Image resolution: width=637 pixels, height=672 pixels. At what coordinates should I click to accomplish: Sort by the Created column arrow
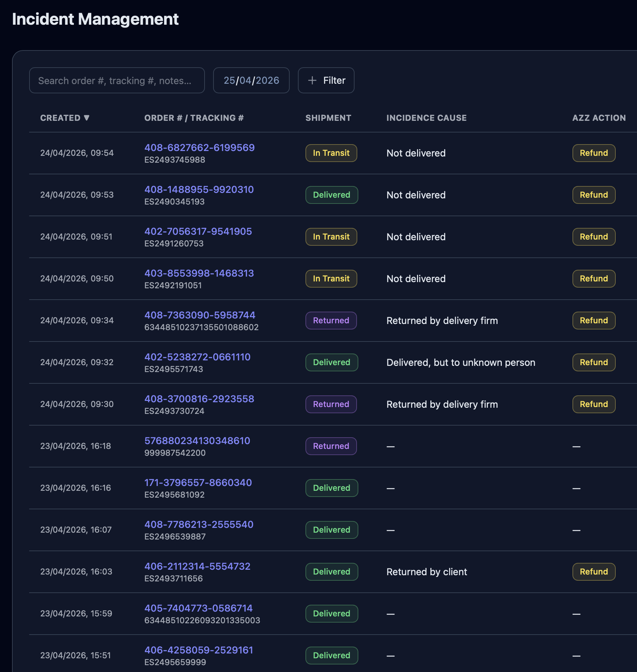point(86,118)
